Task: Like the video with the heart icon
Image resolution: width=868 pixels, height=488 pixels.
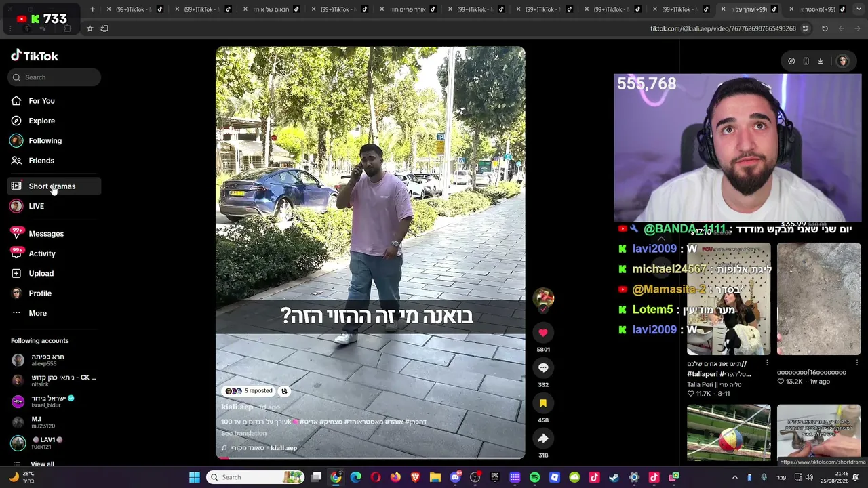Action: (543, 332)
